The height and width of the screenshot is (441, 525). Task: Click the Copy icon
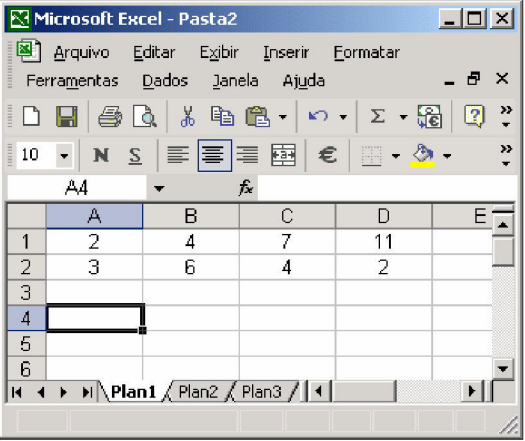[222, 116]
